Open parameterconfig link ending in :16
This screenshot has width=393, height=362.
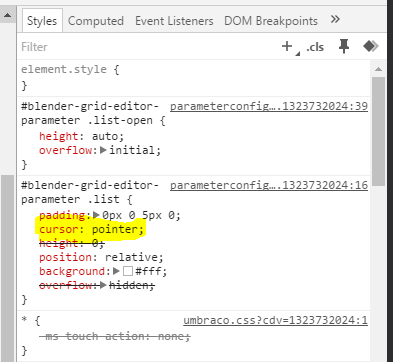pos(269,185)
